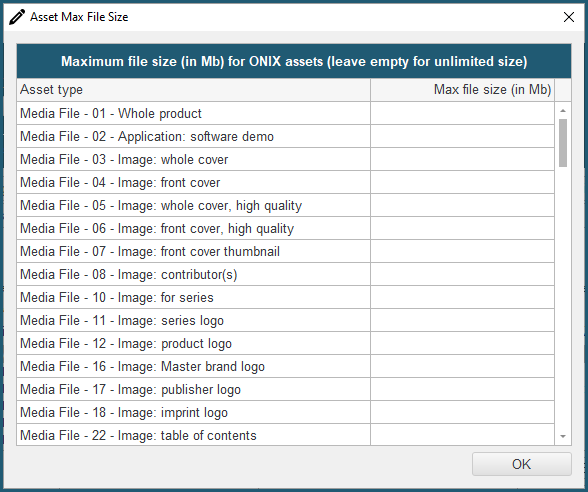
Task: Select max size field for Application: software demo
Action: pos(462,136)
